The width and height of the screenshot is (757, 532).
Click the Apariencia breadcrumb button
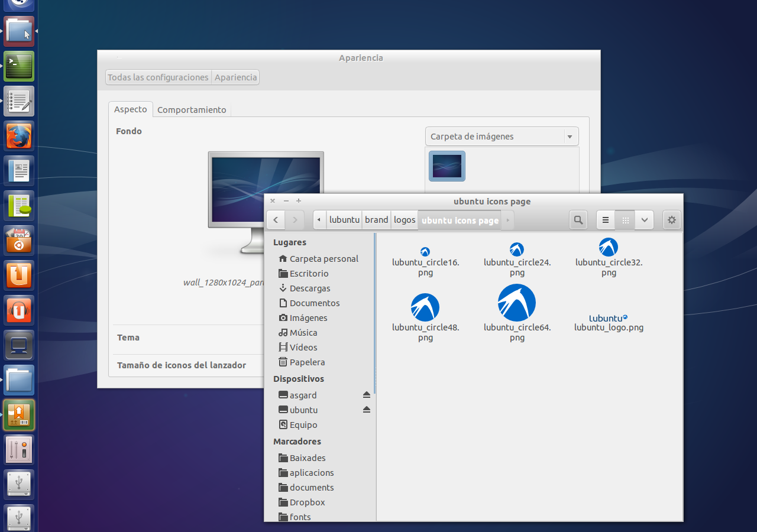coord(235,77)
